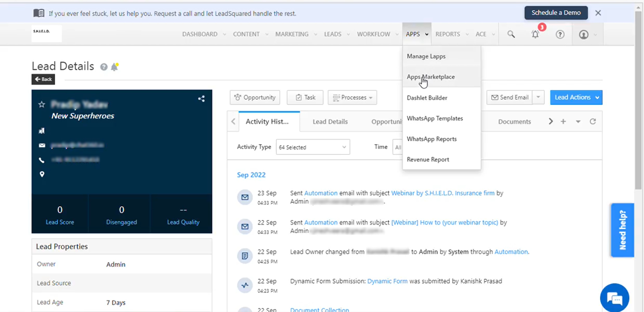Open the arrow next to Send Email

538,98
